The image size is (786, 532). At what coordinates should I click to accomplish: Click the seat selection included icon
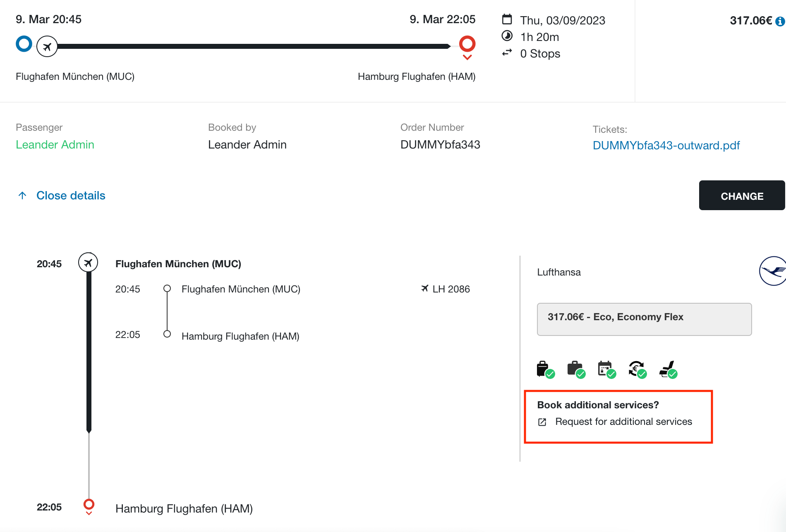(x=668, y=369)
